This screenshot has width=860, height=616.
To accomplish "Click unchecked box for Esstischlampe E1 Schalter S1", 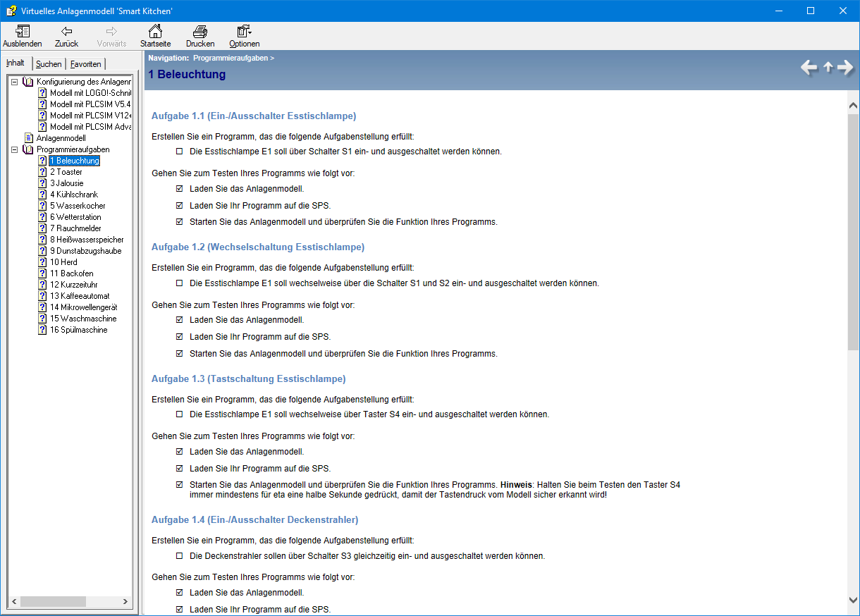I will pos(179,152).
